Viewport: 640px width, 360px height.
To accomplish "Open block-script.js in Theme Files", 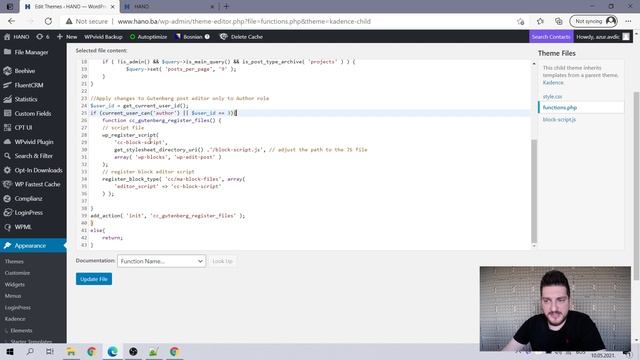I will pos(559,120).
